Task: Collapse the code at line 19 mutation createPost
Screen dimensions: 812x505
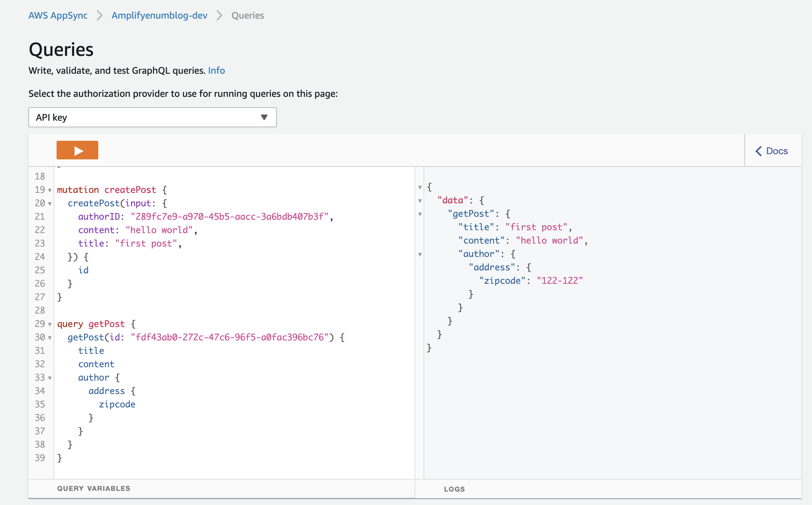Action: pyautogui.click(x=50, y=190)
